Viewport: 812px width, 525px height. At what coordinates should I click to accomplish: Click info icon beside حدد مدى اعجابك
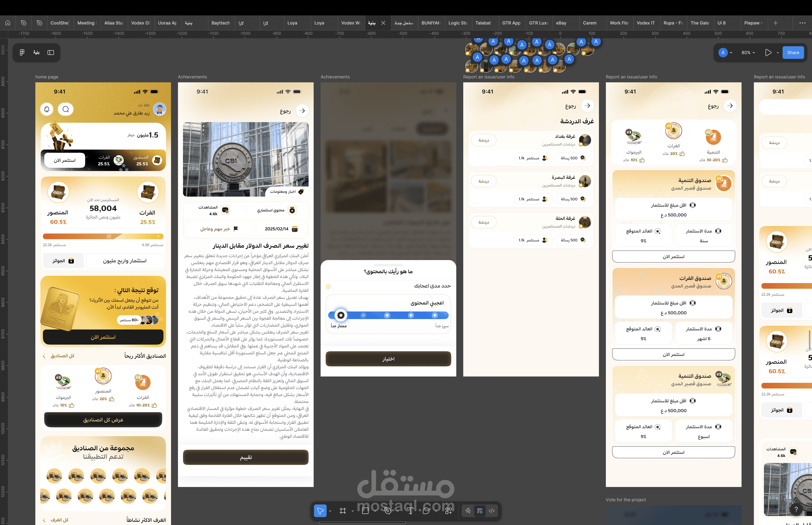click(328, 286)
